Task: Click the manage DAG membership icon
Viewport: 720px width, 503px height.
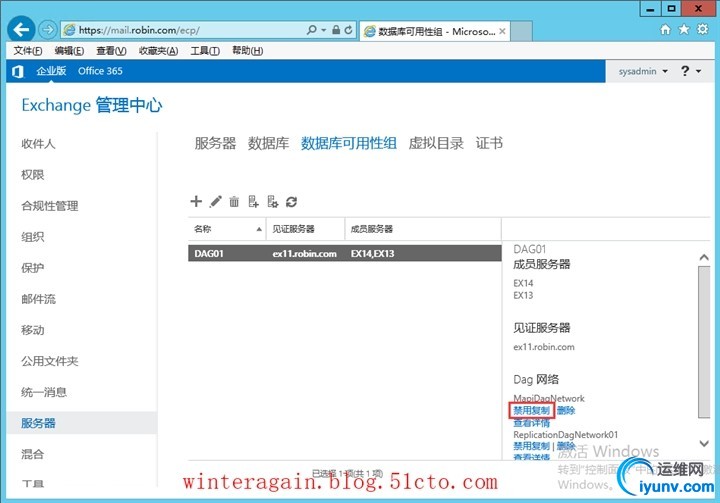Action: click(x=253, y=201)
